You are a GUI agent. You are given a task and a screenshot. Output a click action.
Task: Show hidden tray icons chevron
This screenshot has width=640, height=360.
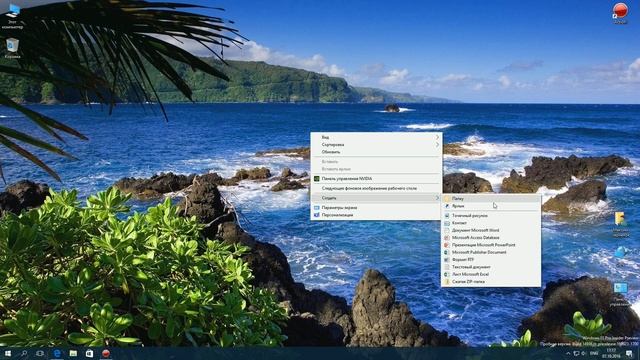point(568,353)
